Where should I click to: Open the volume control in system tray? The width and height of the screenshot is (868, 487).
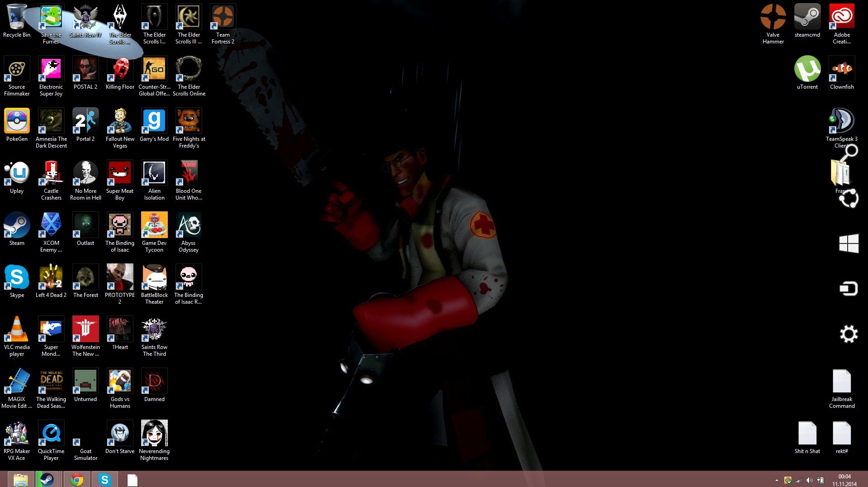pyautogui.click(x=810, y=480)
